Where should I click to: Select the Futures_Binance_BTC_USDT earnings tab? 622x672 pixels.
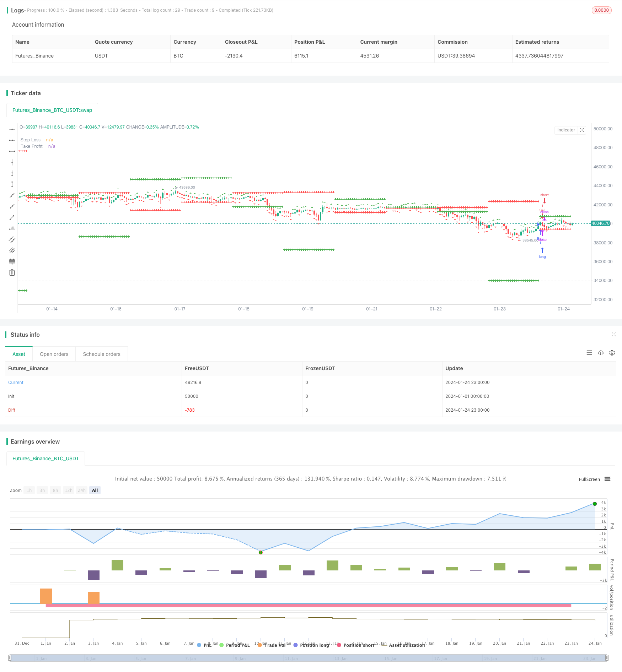coord(45,459)
